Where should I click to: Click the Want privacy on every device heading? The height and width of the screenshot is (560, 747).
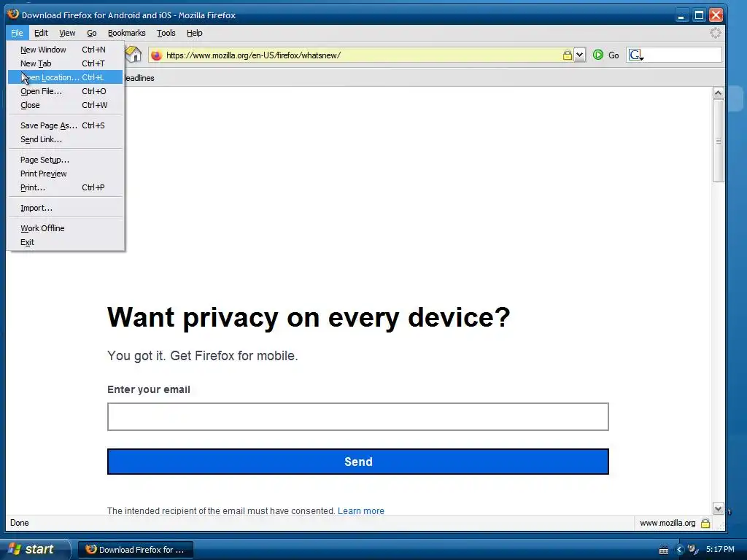309,317
